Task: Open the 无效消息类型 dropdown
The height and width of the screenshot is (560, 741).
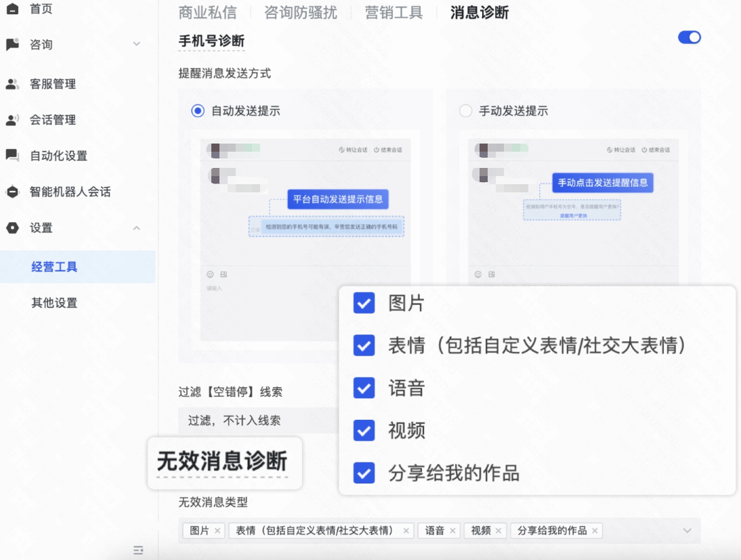Action: (686, 531)
